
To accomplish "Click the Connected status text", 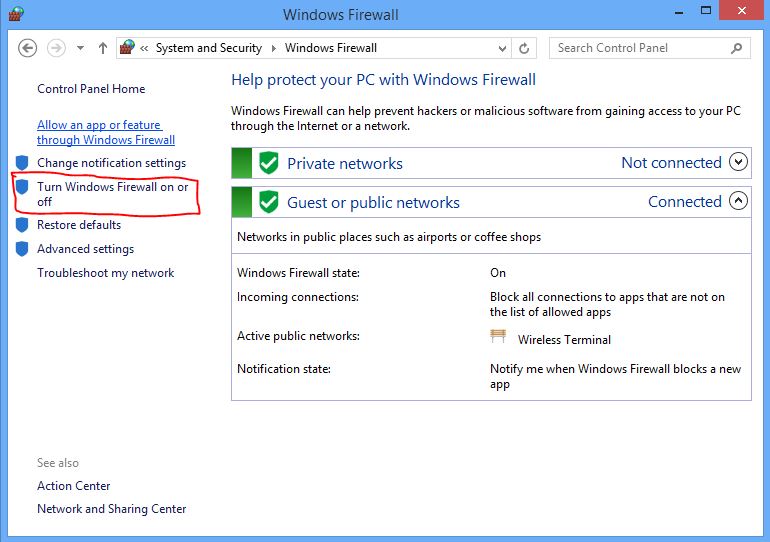I will point(685,201).
